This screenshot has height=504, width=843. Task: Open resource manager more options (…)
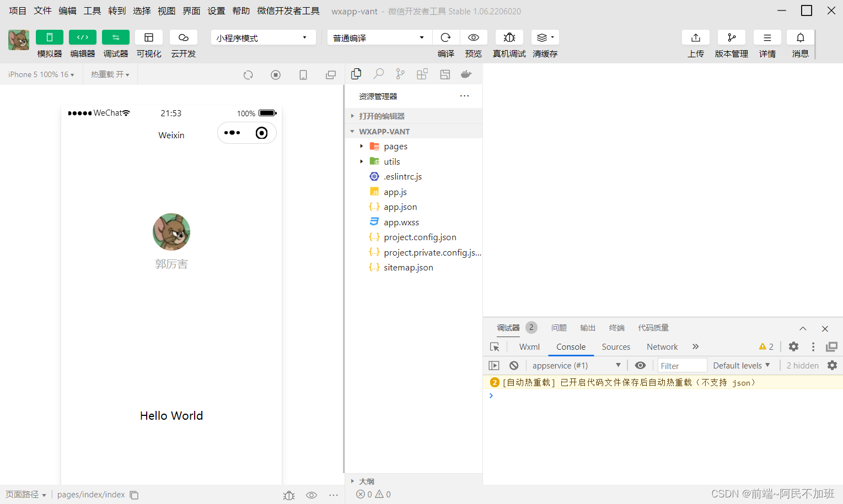point(465,96)
